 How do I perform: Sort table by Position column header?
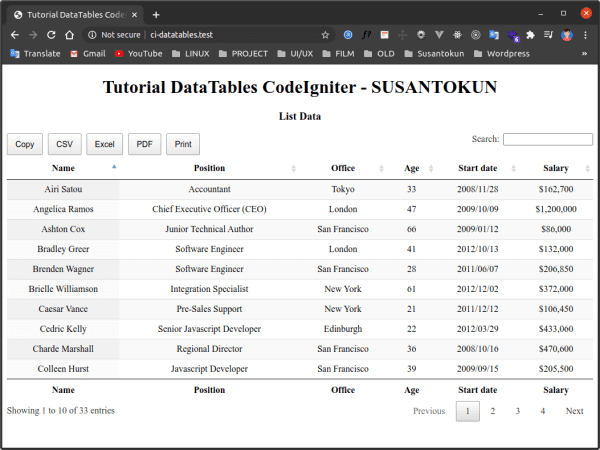click(209, 168)
